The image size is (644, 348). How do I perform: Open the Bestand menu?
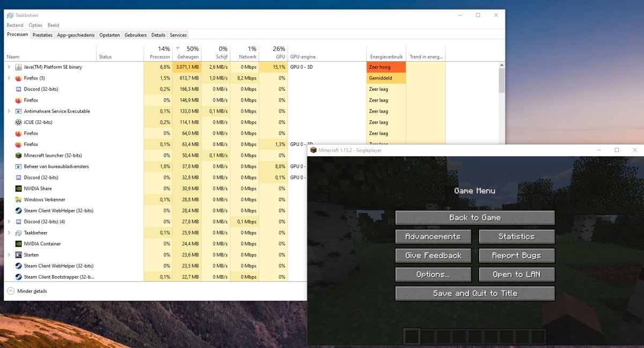pos(15,25)
